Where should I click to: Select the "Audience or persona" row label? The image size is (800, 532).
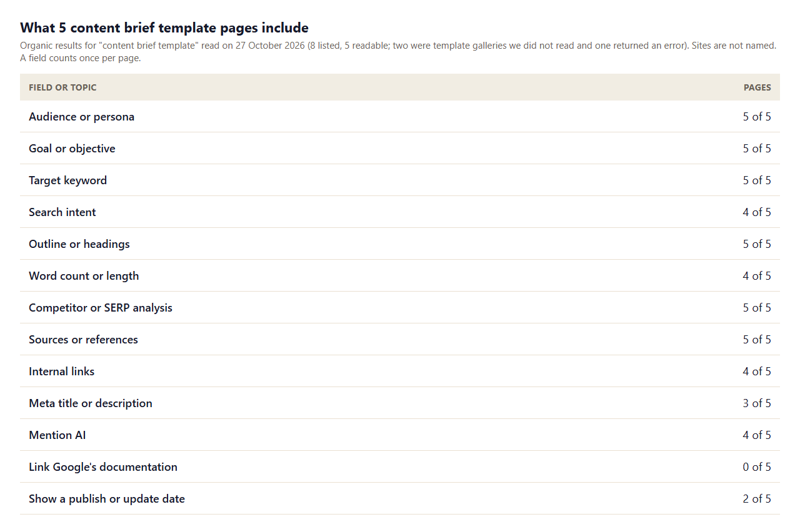coord(81,117)
